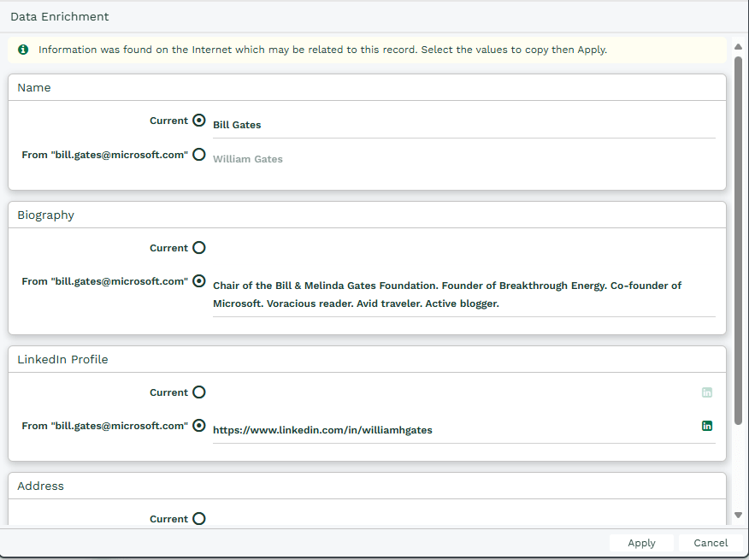Click the faded LinkedIn icon beside Current LinkedIn Profile
The width and height of the screenshot is (749, 560).
click(707, 392)
